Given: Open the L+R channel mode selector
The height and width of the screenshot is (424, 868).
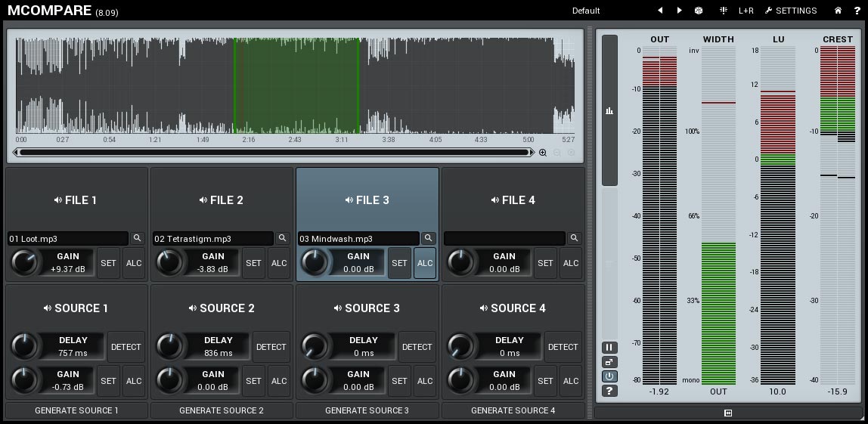Looking at the screenshot, I should tap(746, 11).
